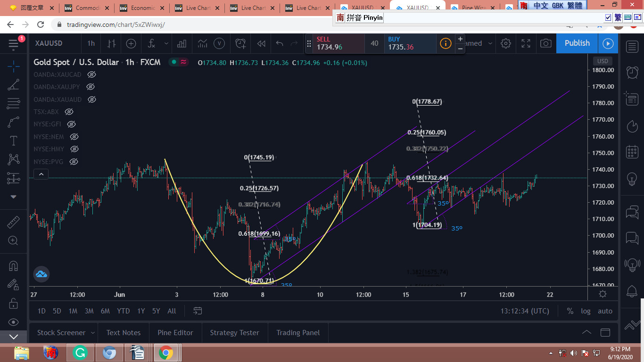The image size is (644, 362).
Task: Show the NYSE:NEM comparison symbol
Action: (x=74, y=137)
